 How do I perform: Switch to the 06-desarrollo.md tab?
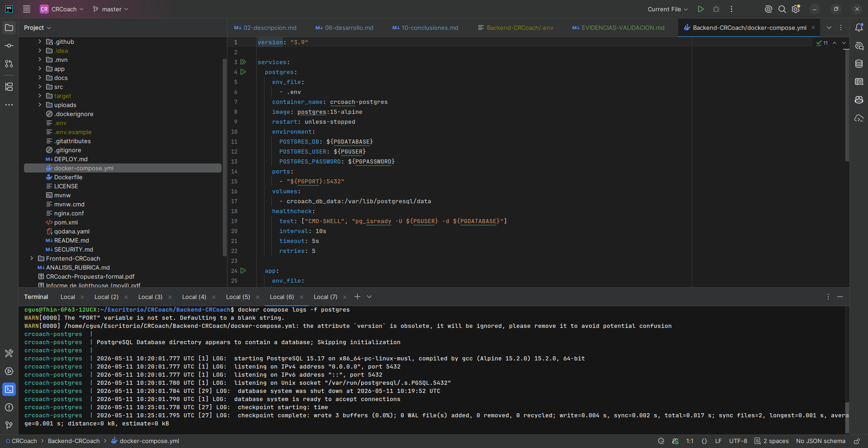click(x=344, y=28)
